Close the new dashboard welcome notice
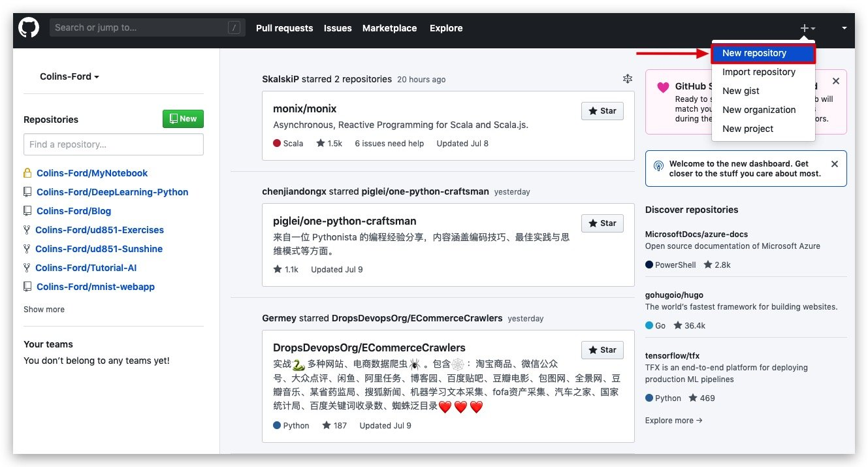This screenshot has width=868, height=467. pyautogui.click(x=834, y=164)
